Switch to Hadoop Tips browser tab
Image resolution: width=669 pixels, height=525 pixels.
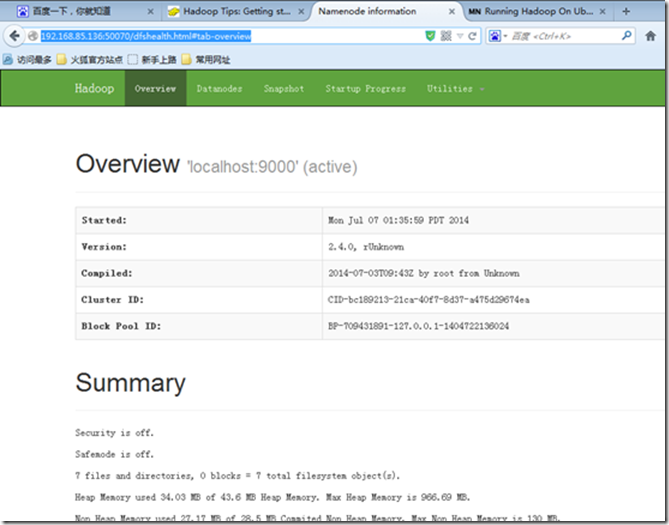(237, 12)
